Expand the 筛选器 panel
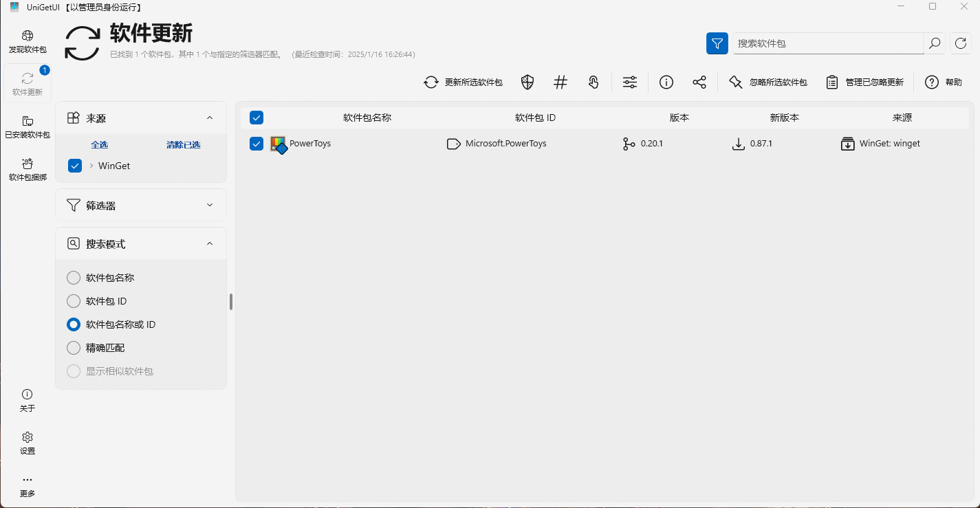 (x=210, y=205)
